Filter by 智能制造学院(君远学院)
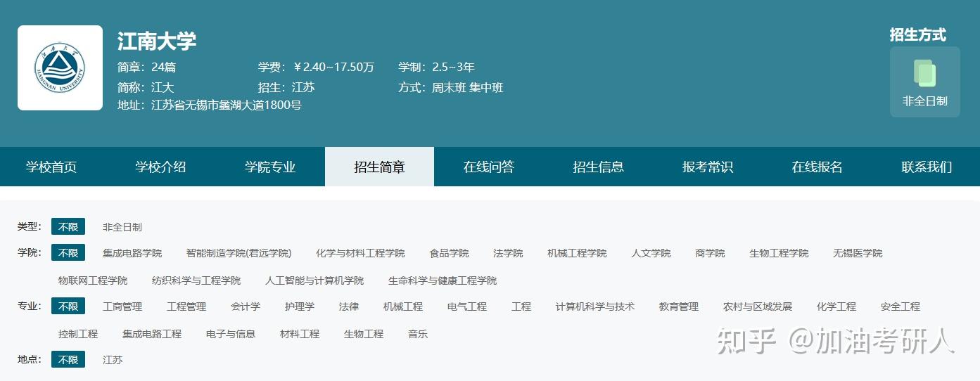This screenshot has width=980, height=381. tap(238, 253)
